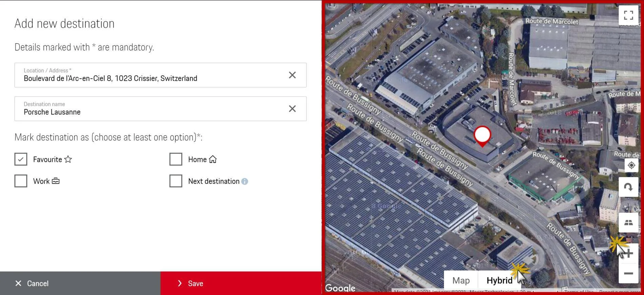
Task: Edit the Location / Address input field
Action: click(160, 75)
